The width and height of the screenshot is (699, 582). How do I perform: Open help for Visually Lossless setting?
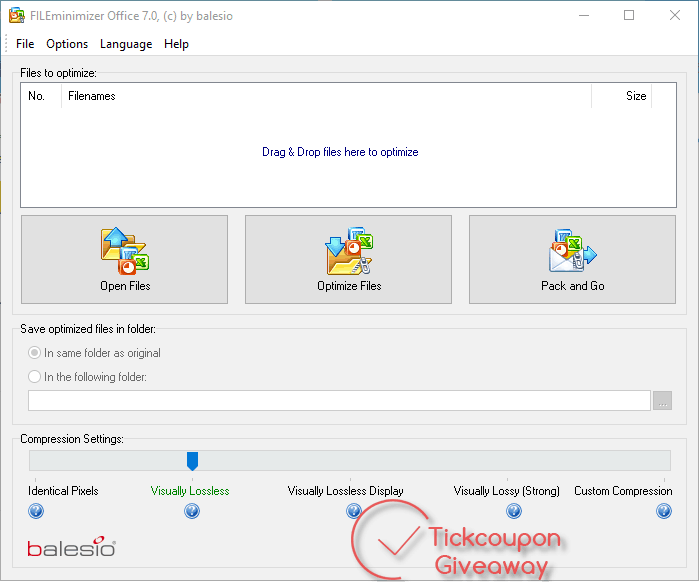(x=192, y=511)
